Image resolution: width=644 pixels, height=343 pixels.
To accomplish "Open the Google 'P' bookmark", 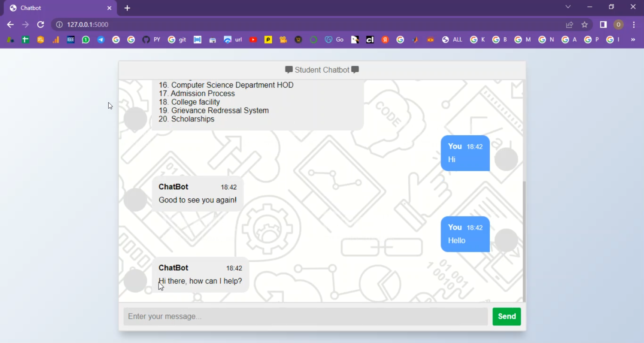I will tap(591, 39).
